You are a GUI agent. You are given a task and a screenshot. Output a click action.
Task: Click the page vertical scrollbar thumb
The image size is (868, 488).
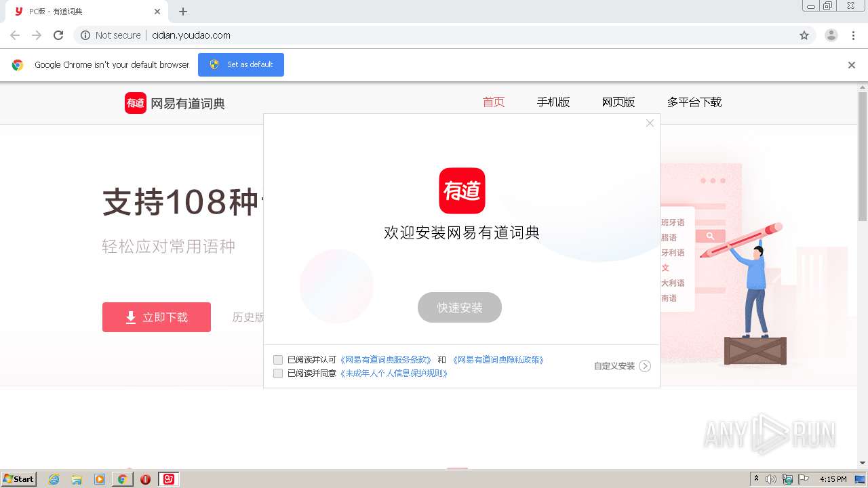[863, 156]
